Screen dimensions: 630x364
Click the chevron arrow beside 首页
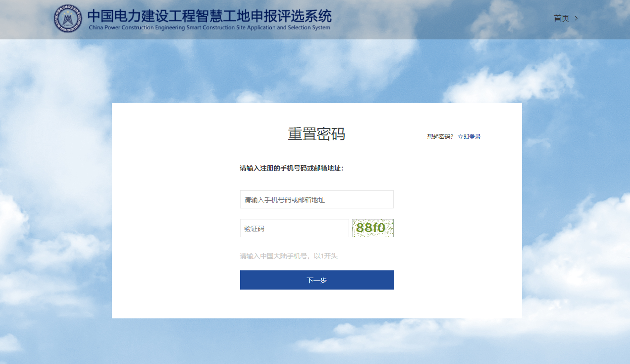coord(576,18)
